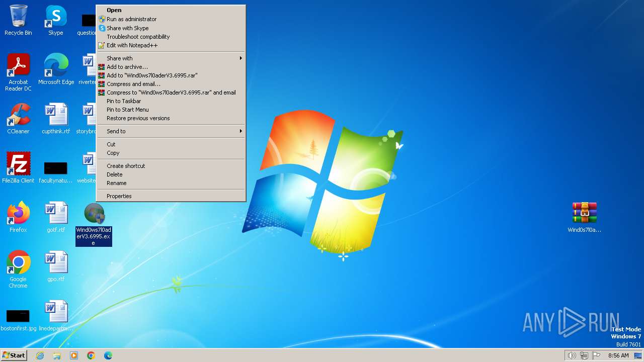Viewport: 644px width, 362px height.
Task: Select the cupthink.rtf document icon
Action: [x=56, y=119]
